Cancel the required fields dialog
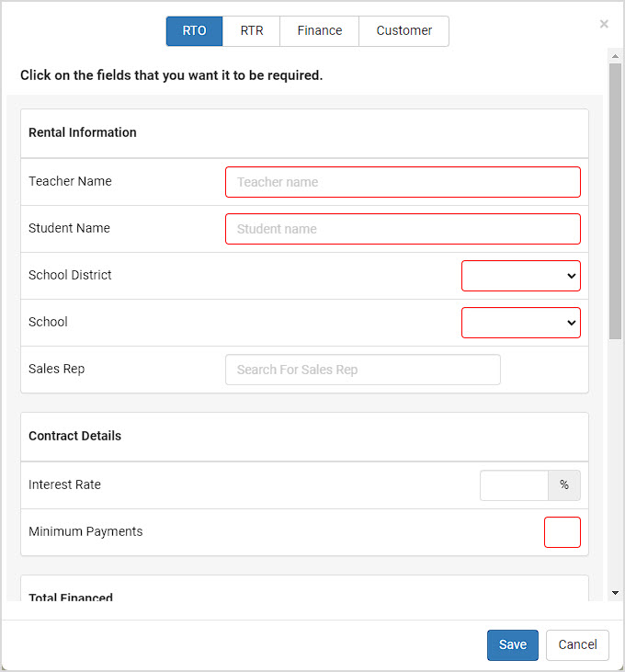This screenshot has height=672, width=625. coord(577,645)
